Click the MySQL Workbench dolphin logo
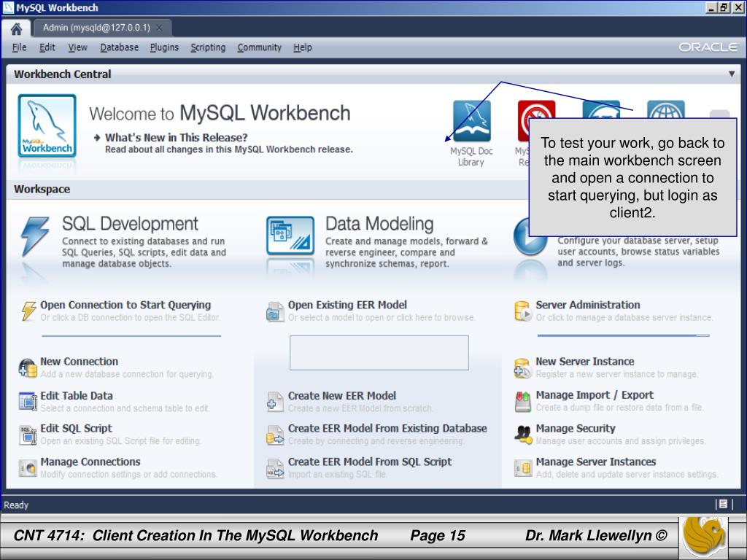747x560 pixels. [47, 125]
